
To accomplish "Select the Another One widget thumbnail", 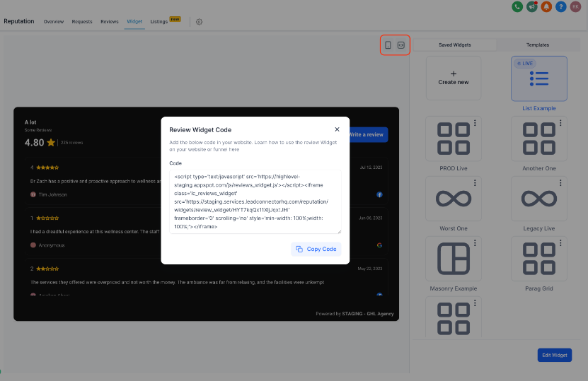I will pyautogui.click(x=539, y=139).
